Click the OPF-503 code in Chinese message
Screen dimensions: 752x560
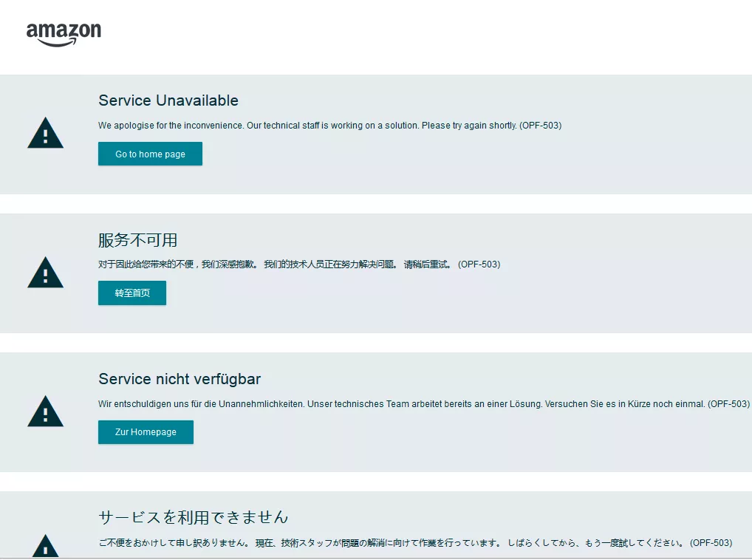pos(479,264)
